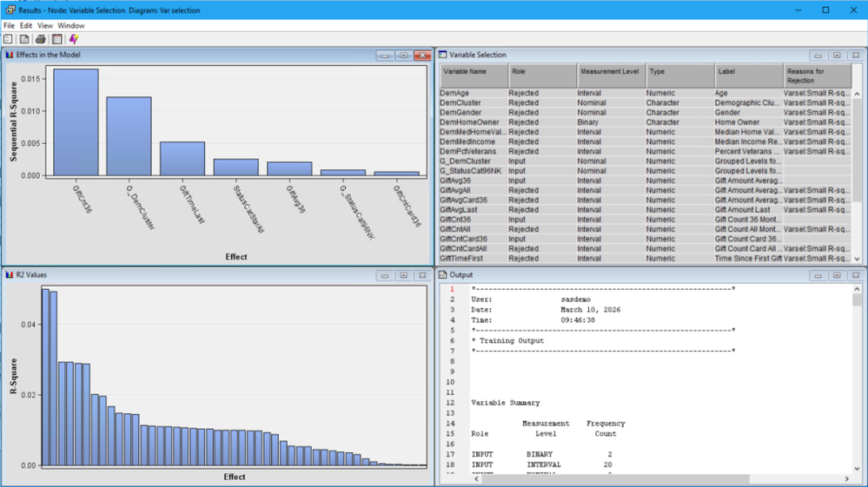Image resolution: width=868 pixels, height=487 pixels.
Task: Sort by Label column header
Action: pyautogui.click(x=748, y=76)
